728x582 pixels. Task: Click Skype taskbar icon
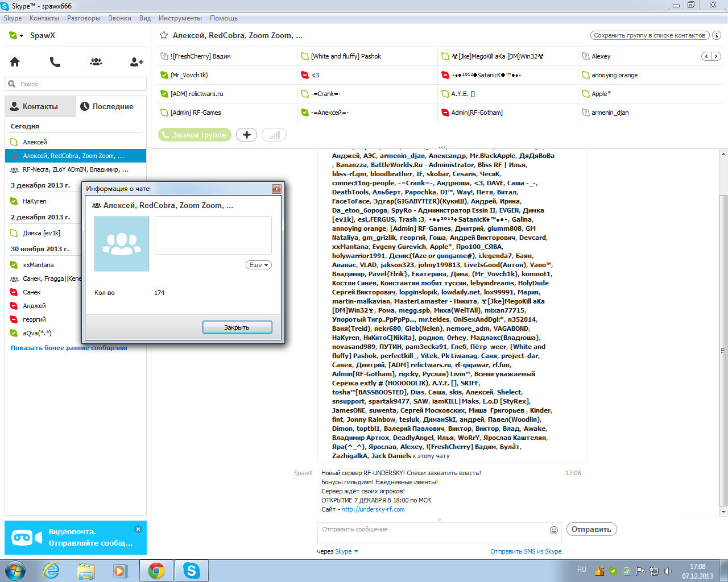[192, 571]
